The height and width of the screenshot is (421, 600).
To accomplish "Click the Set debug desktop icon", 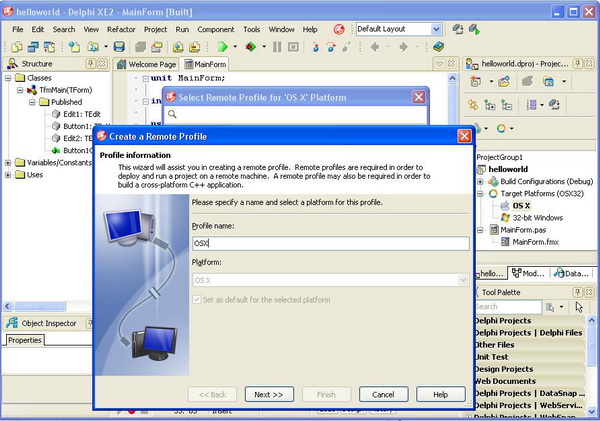I will pyautogui.click(x=474, y=29).
